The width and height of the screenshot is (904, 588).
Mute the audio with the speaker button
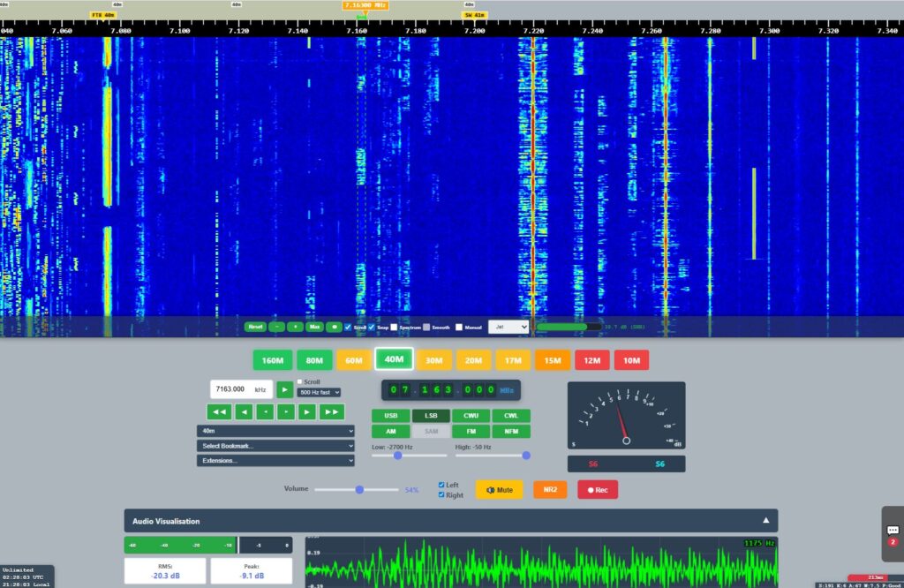point(499,489)
